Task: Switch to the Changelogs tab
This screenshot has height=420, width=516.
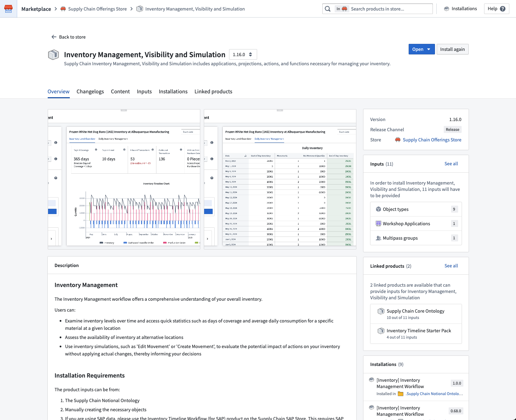Action: coord(90,92)
